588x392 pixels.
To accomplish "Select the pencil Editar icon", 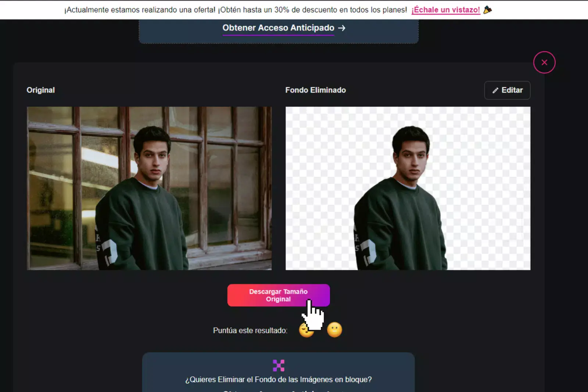I will pyautogui.click(x=495, y=90).
